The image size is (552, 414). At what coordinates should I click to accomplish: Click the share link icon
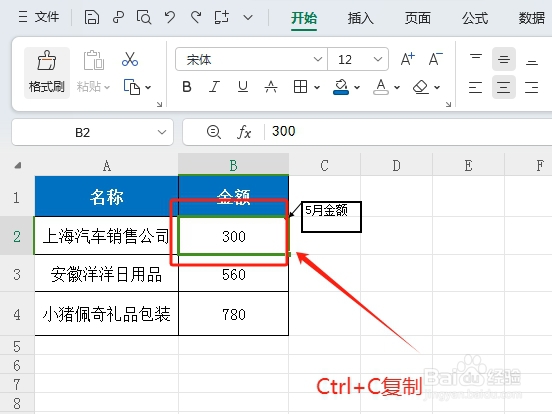(x=118, y=17)
